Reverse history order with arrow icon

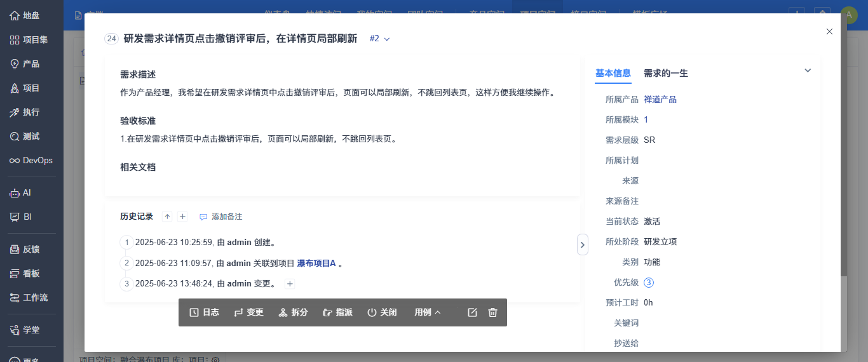pyautogui.click(x=168, y=217)
